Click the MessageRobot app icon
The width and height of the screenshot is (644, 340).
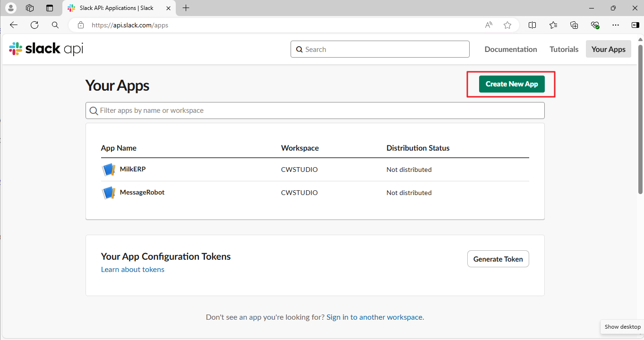109,193
